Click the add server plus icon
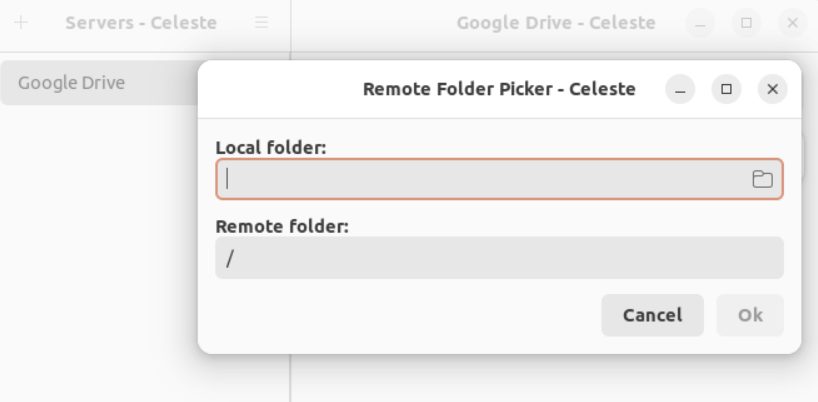 click(23, 22)
